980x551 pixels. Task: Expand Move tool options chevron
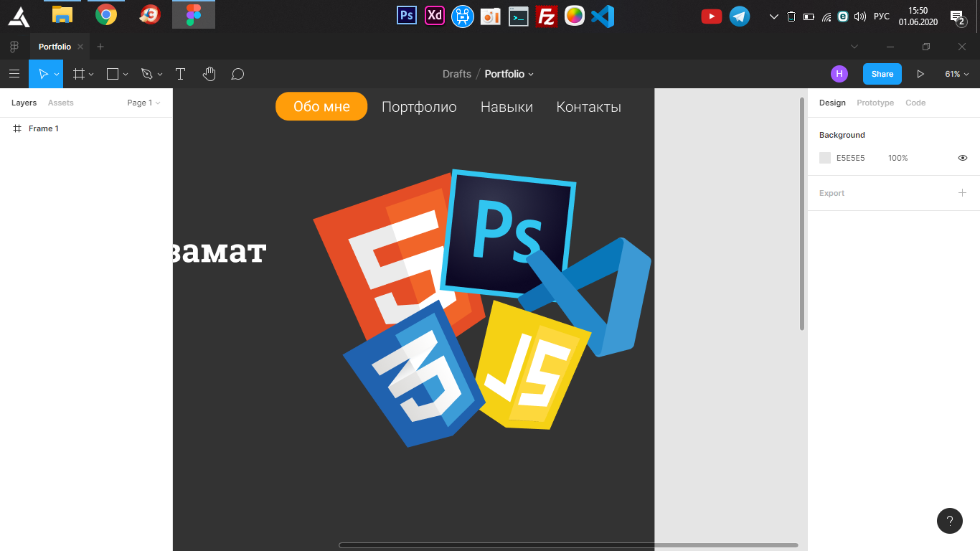click(x=57, y=75)
